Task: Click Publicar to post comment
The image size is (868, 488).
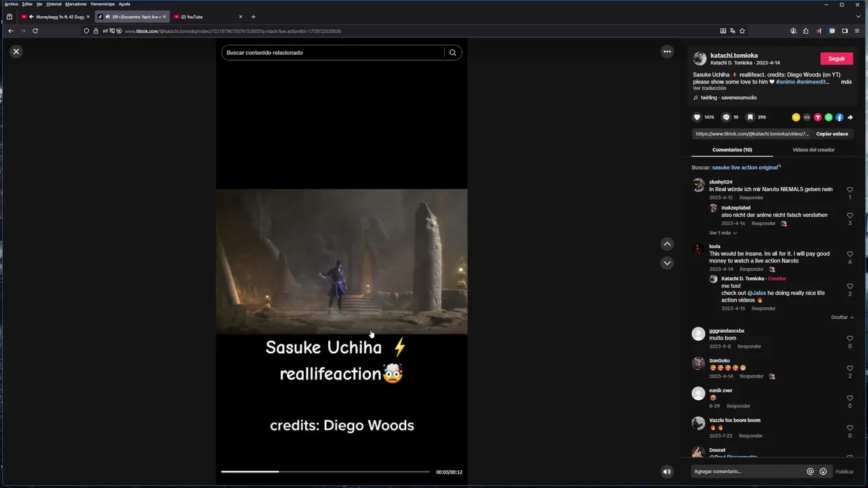Action: [844, 472]
